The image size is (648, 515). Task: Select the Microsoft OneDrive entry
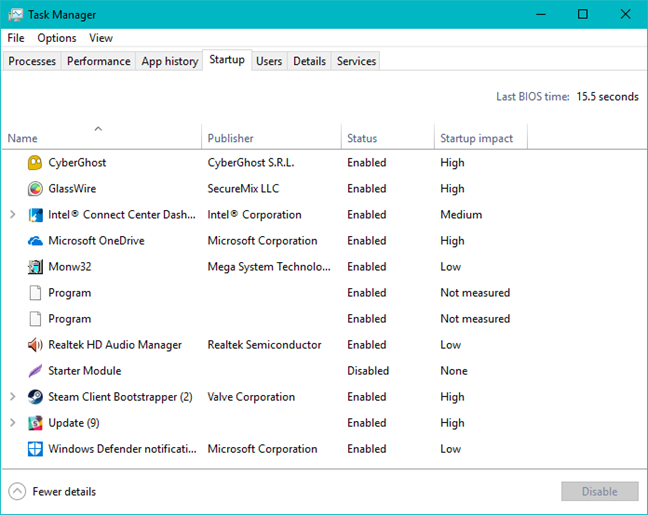point(96,241)
